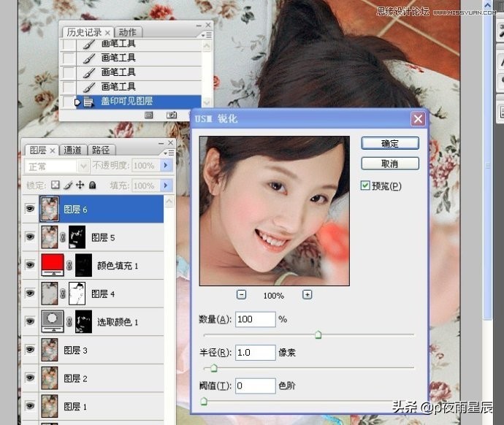Screen dimensions: 504x425
Task: Select the 颜色填充 1 layer mask thumbnail
Action: (x=83, y=265)
